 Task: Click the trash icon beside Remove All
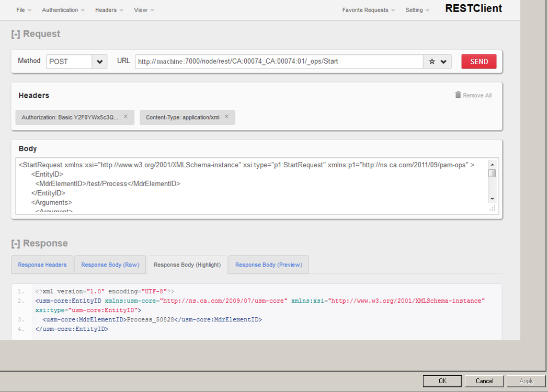pyautogui.click(x=458, y=95)
